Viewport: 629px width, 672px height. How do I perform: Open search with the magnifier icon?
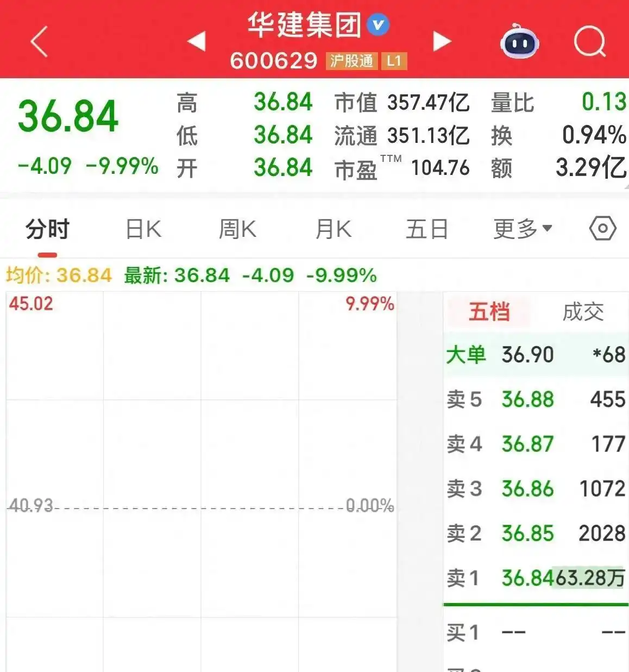[589, 42]
